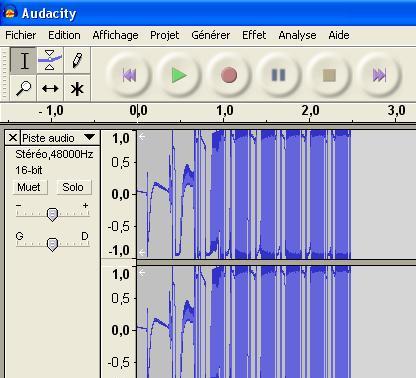Click the red Record button

pos(229,75)
